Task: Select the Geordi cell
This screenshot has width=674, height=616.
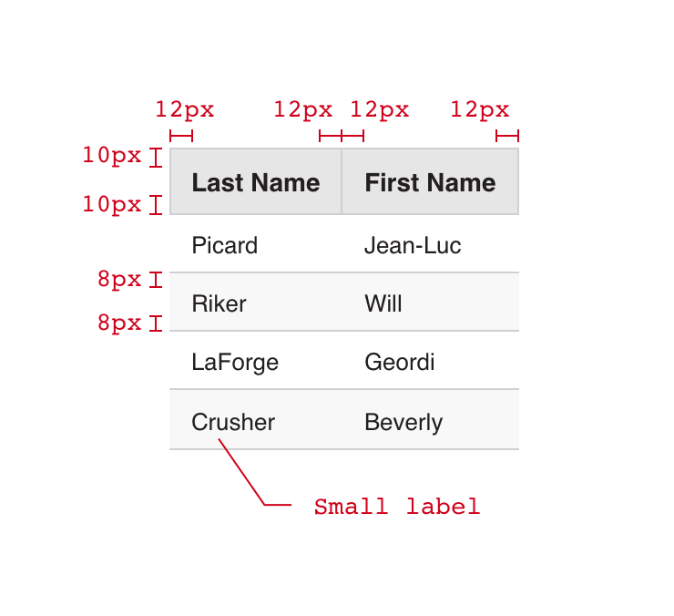Action: (400, 362)
